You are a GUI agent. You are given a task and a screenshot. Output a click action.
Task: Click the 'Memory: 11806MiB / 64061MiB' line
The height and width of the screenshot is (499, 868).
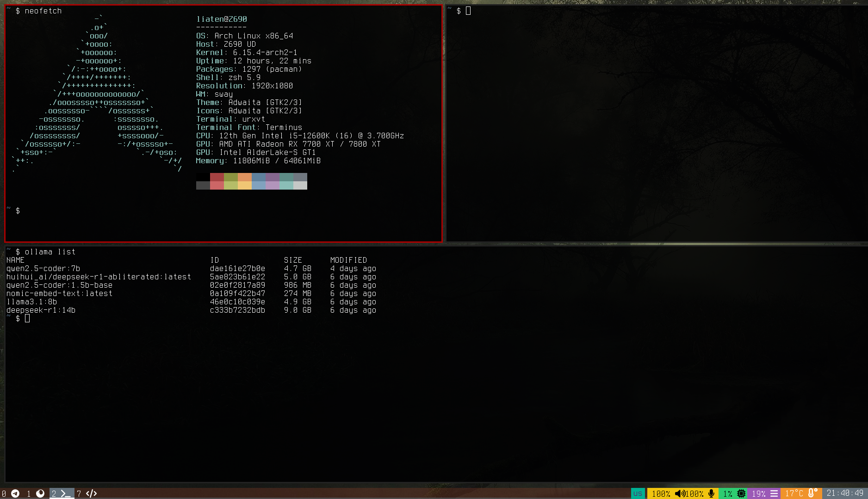tap(259, 160)
